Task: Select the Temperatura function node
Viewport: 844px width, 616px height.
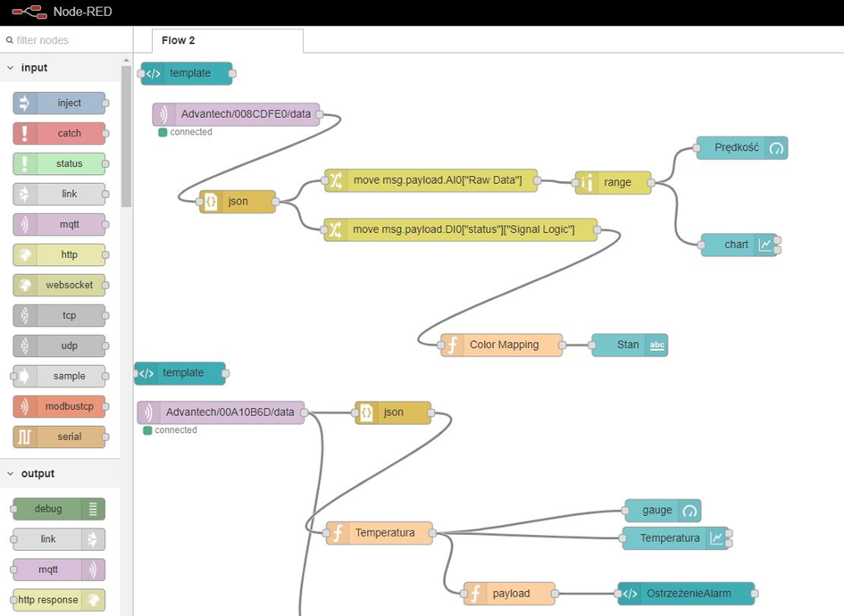Action: tap(380, 533)
